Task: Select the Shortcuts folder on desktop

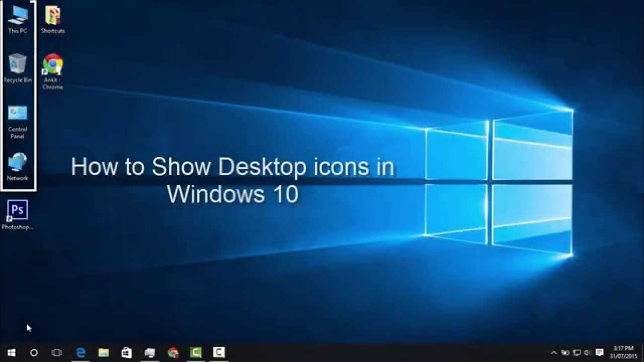Action: click(x=53, y=20)
